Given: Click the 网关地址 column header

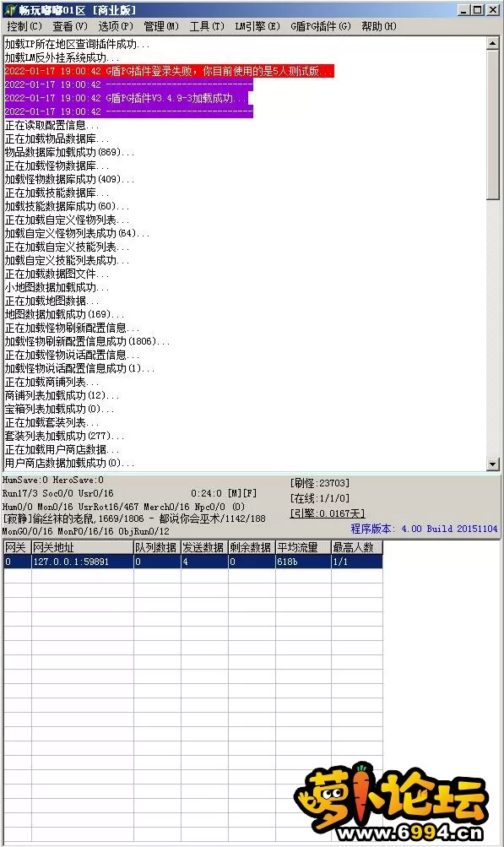Looking at the screenshot, I should [83, 547].
